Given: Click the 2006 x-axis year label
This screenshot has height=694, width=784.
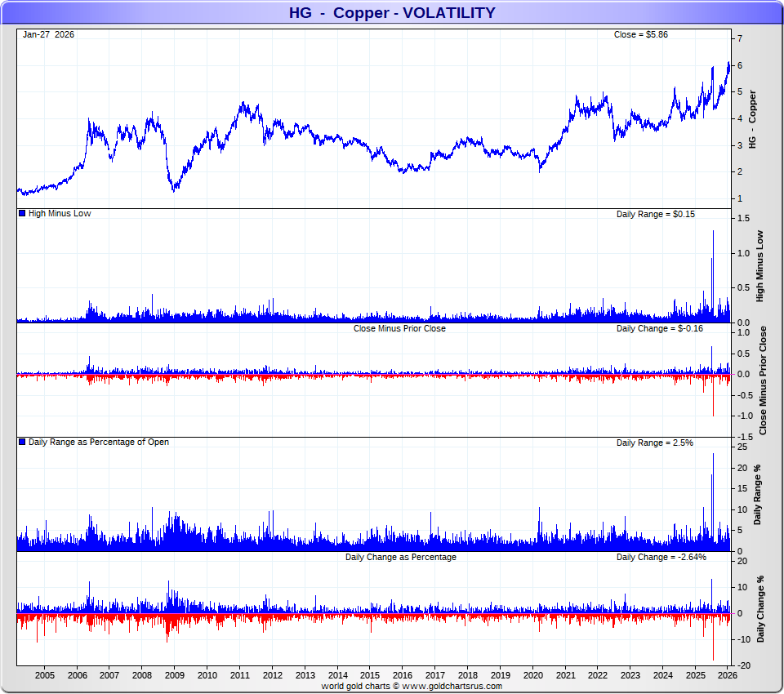Looking at the screenshot, I should [77, 675].
